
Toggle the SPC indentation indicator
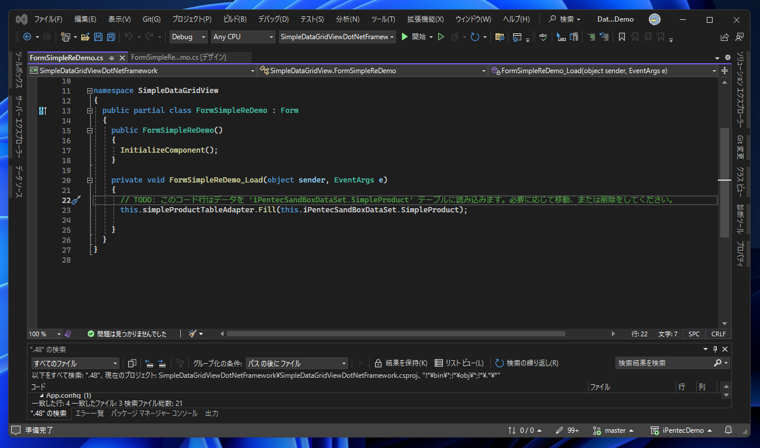(694, 334)
